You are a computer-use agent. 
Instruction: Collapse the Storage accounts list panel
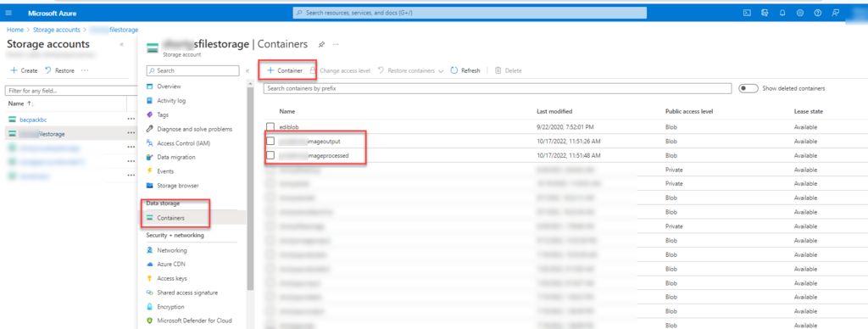(122, 44)
